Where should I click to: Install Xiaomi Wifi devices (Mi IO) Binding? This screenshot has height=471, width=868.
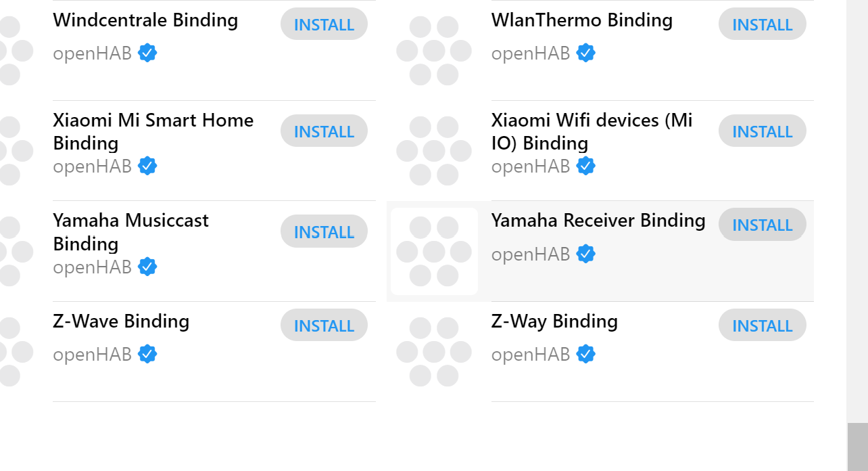point(762,131)
